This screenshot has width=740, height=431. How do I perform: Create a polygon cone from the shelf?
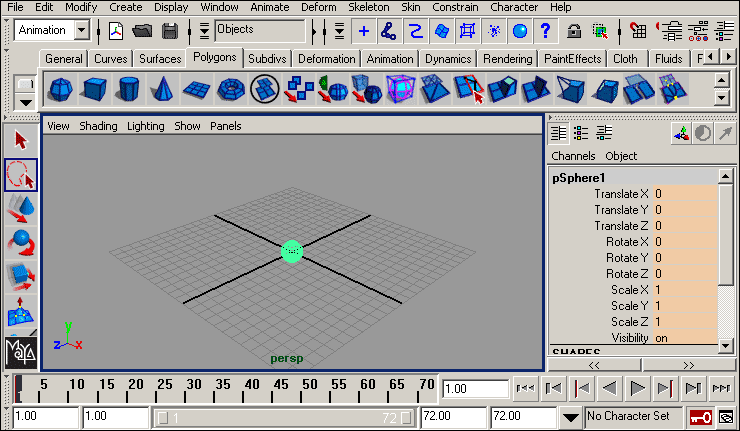[x=161, y=91]
